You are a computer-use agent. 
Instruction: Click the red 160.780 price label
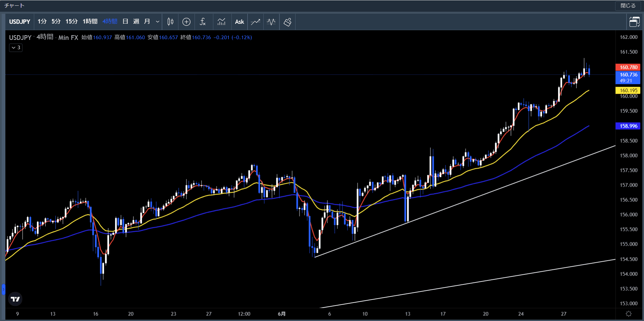pos(628,67)
